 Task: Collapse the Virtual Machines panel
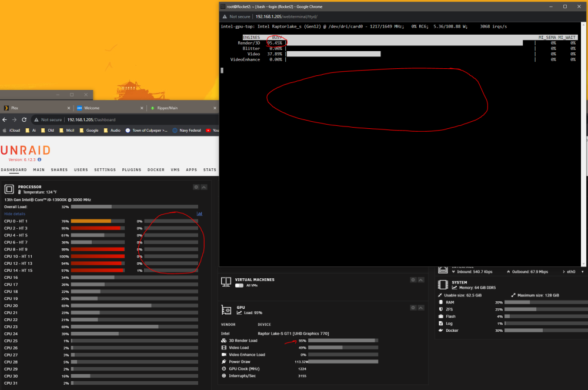[421, 280]
